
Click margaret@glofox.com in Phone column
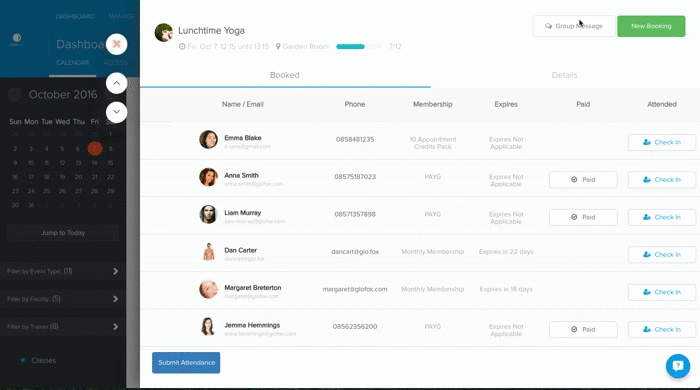pos(355,289)
